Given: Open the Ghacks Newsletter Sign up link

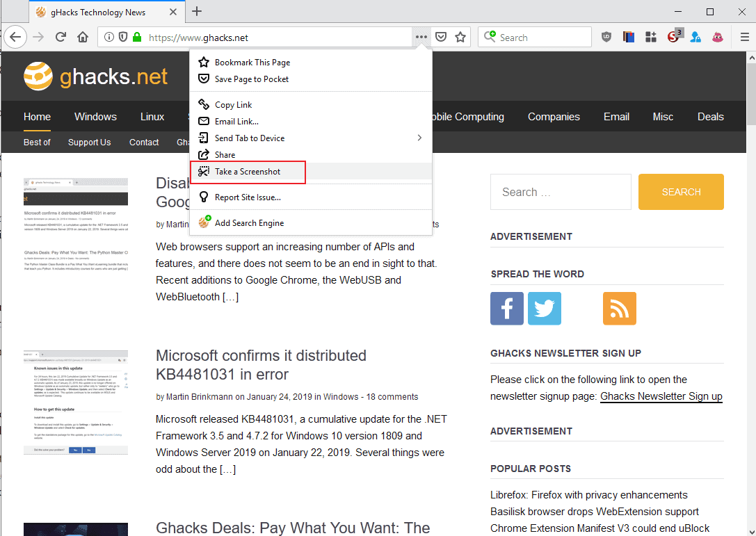Looking at the screenshot, I should click(x=661, y=396).
